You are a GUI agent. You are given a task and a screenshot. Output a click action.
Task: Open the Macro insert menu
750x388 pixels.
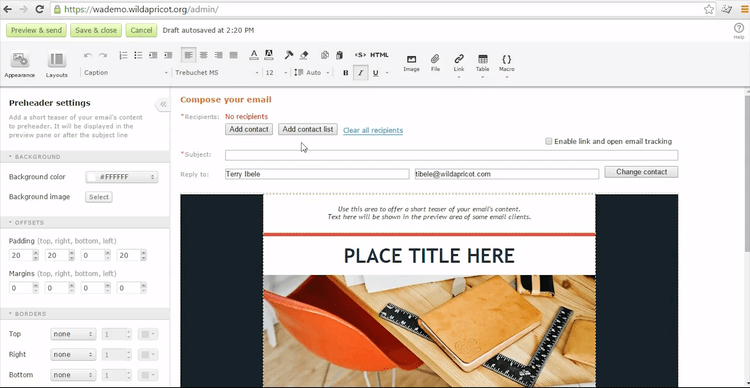(507, 65)
